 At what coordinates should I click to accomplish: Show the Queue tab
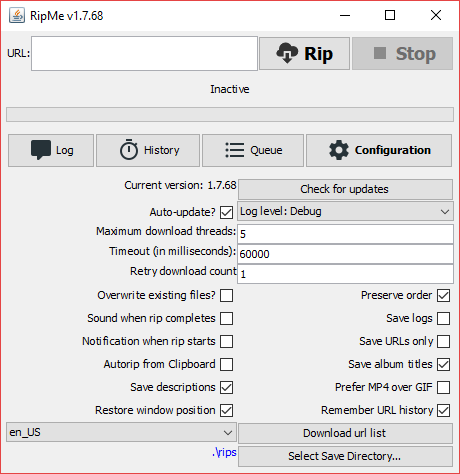coord(253,150)
